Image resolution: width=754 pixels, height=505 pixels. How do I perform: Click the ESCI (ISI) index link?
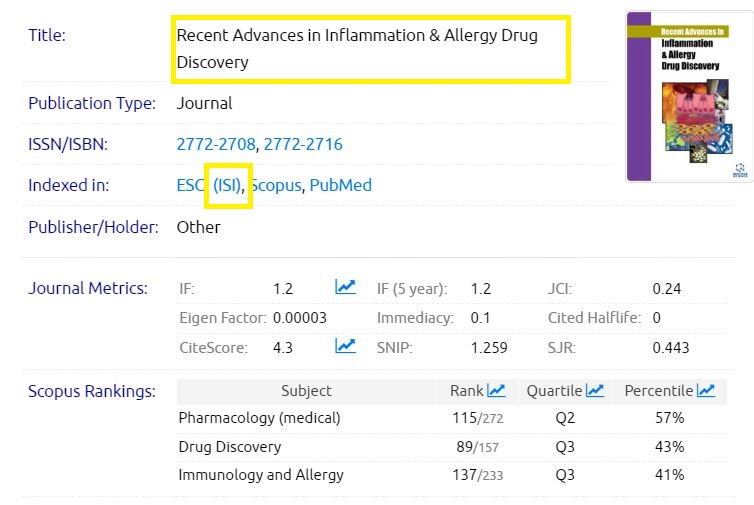[208, 185]
